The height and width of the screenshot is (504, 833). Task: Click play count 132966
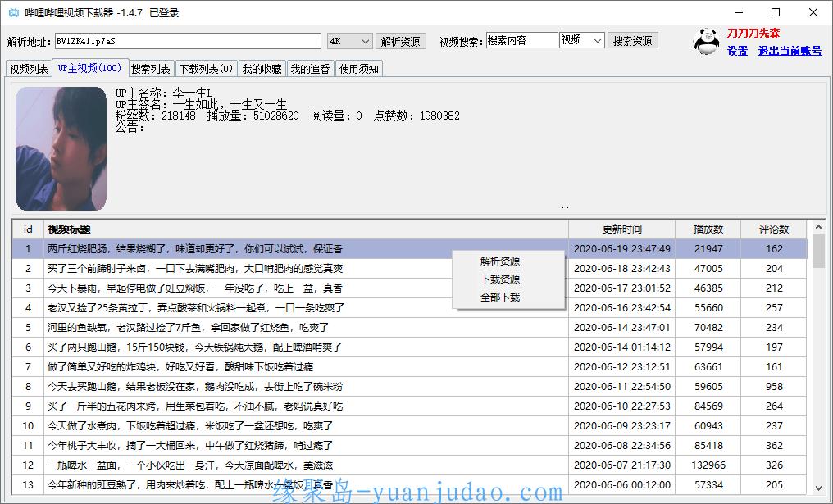(x=708, y=465)
